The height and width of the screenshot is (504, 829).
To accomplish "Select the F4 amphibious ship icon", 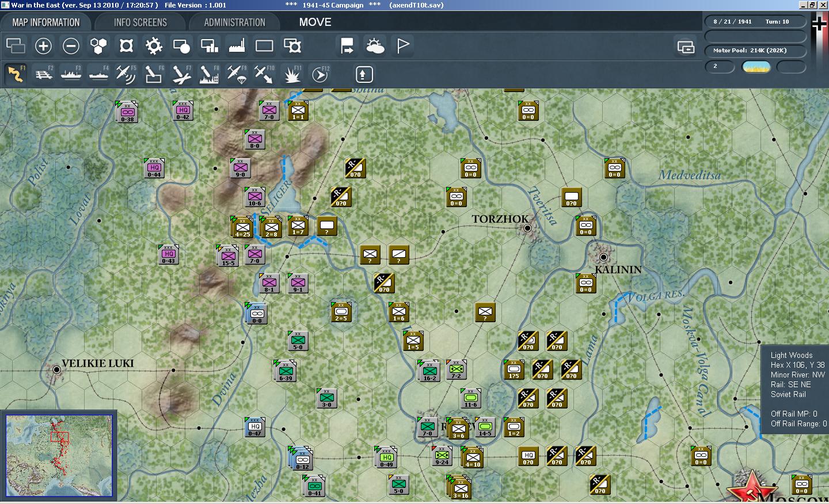I will (x=98, y=74).
